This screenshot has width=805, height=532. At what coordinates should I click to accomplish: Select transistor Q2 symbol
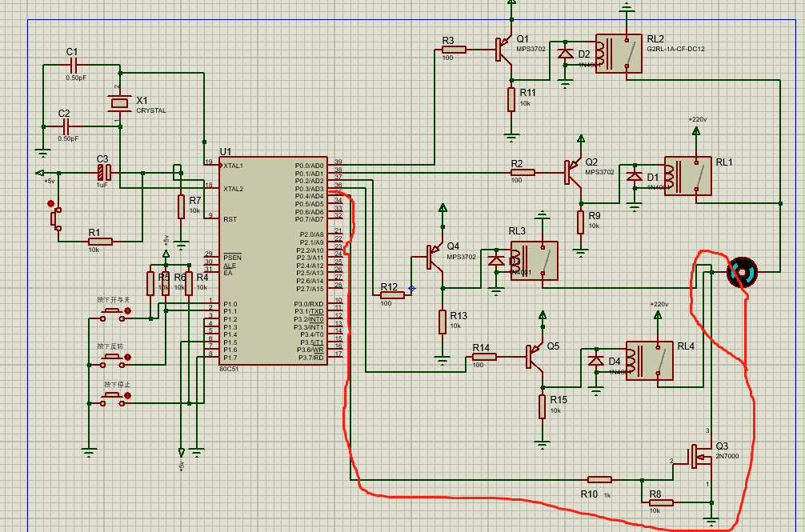click(x=573, y=172)
